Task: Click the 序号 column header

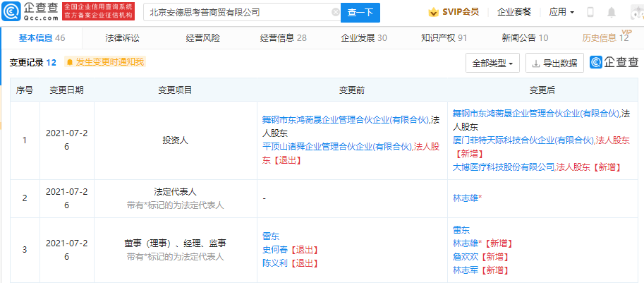Action: tap(25, 90)
